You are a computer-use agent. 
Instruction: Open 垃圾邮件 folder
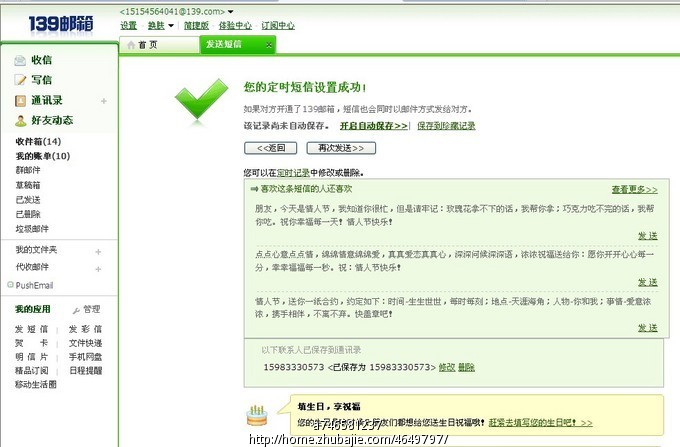coord(32,229)
